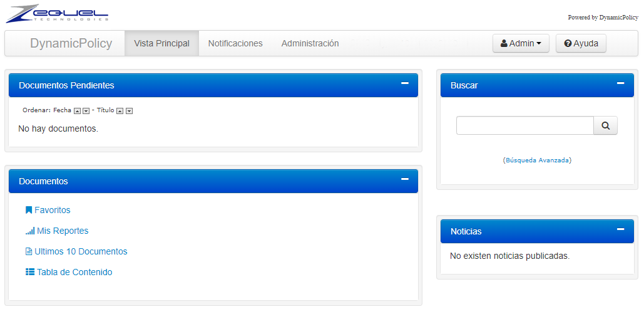Viewport: 644px width, 309px height.
Task: Open Tabla de Contenido link
Action: (x=74, y=272)
